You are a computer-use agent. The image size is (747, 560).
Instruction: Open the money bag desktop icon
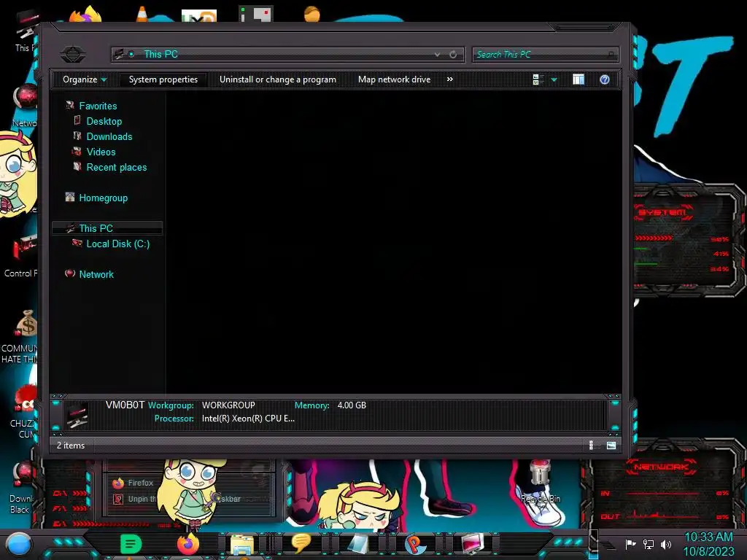[x=27, y=324]
